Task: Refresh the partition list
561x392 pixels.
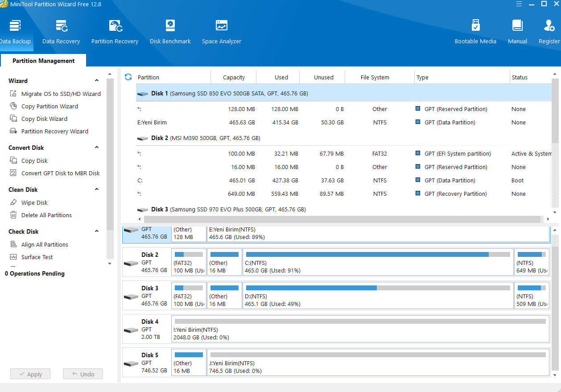Action: (128, 77)
